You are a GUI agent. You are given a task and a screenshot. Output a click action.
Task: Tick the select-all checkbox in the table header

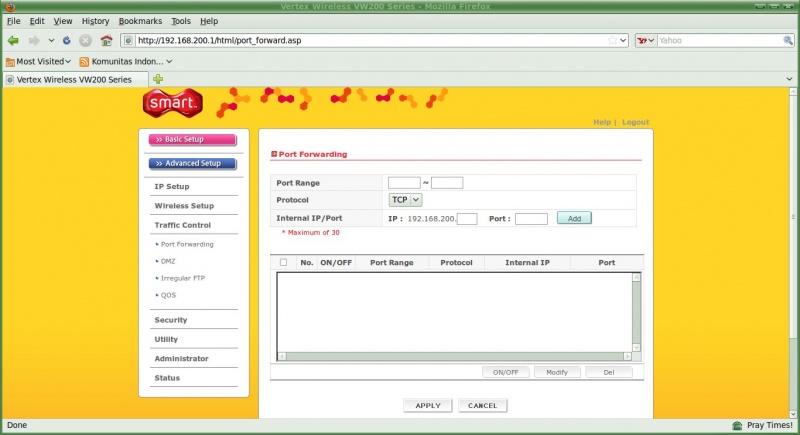pyautogui.click(x=283, y=263)
